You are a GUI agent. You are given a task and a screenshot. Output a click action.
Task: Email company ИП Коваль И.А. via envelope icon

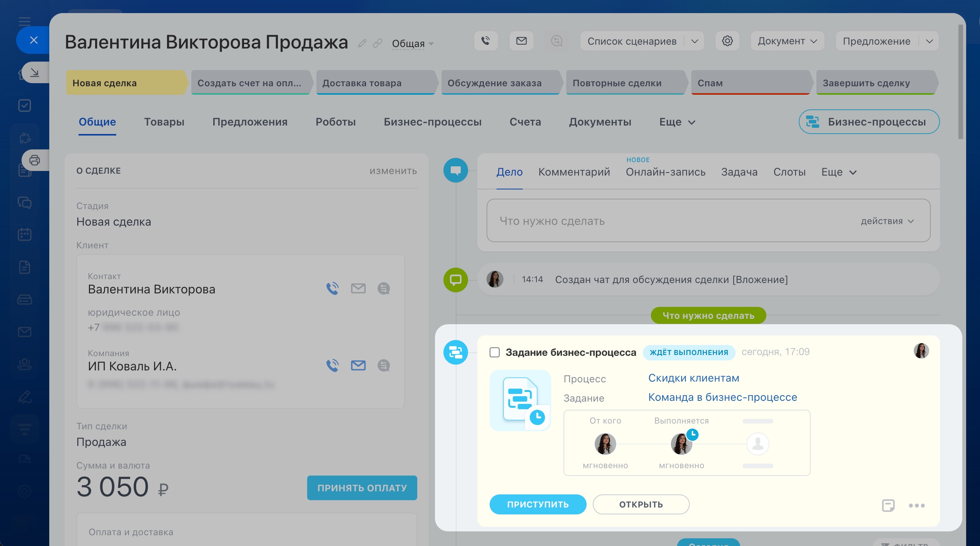(358, 365)
